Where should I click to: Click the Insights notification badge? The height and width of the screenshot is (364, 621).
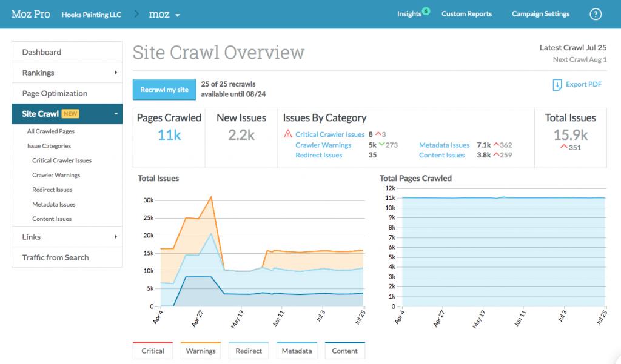coord(426,9)
